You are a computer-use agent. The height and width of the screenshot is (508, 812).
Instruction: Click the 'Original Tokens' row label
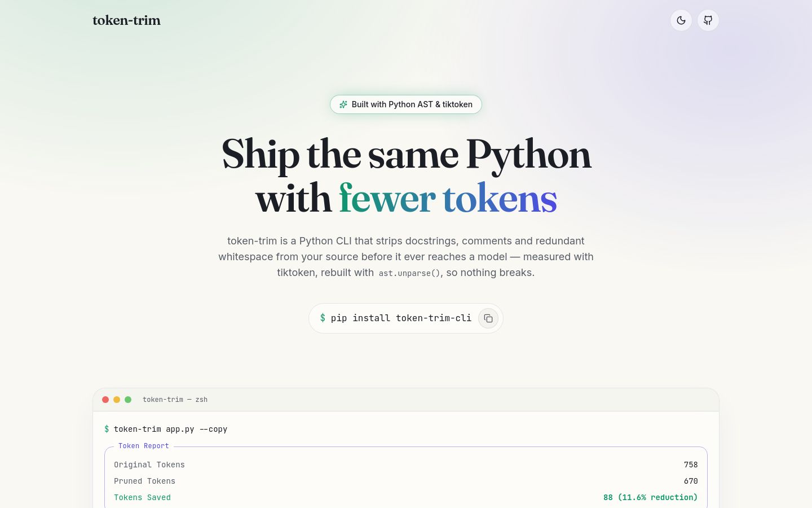click(x=149, y=465)
